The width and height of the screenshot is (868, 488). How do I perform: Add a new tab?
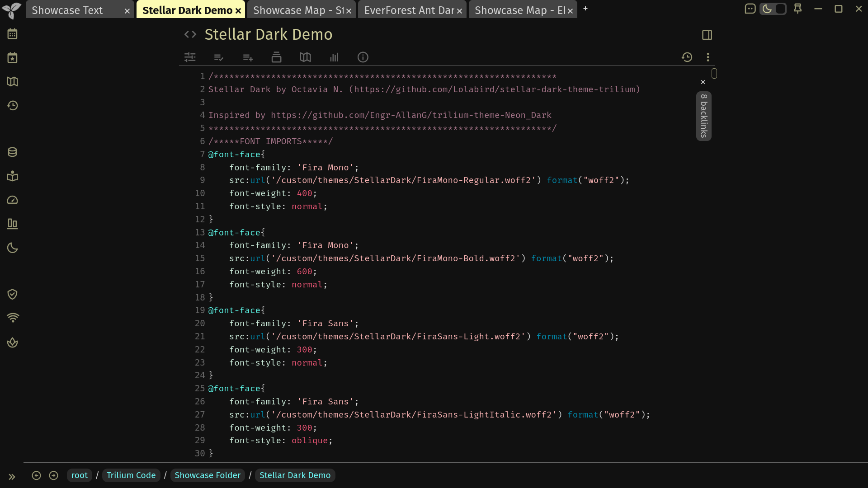(x=585, y=9)
